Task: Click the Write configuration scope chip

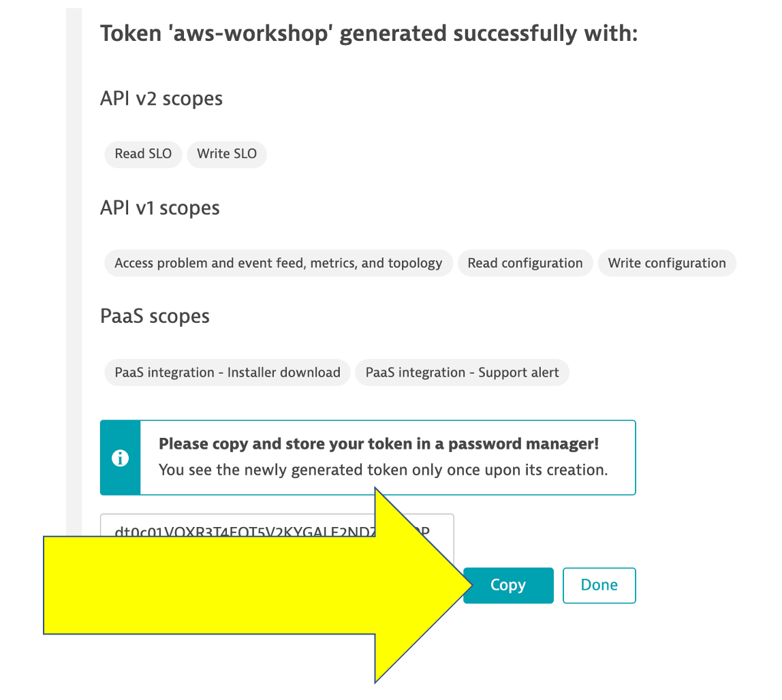Action: (x=667, y=263)
